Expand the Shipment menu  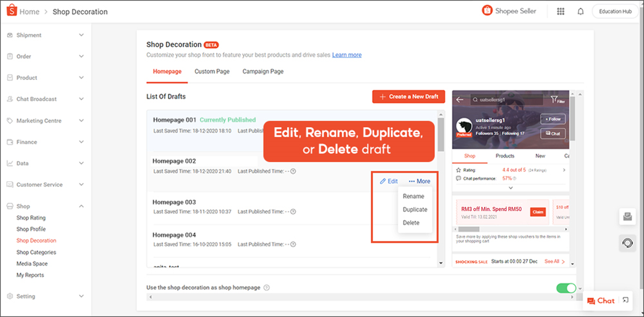point(81,35)
